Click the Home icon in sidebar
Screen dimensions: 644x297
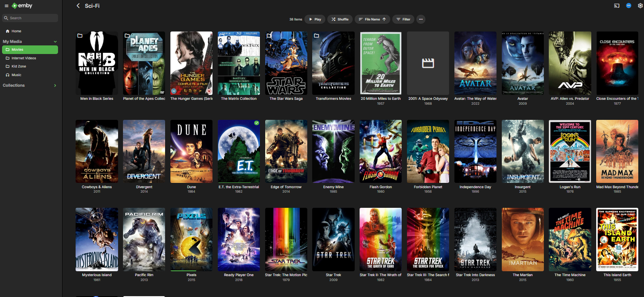pyautogui.click(x=7, y=31)
